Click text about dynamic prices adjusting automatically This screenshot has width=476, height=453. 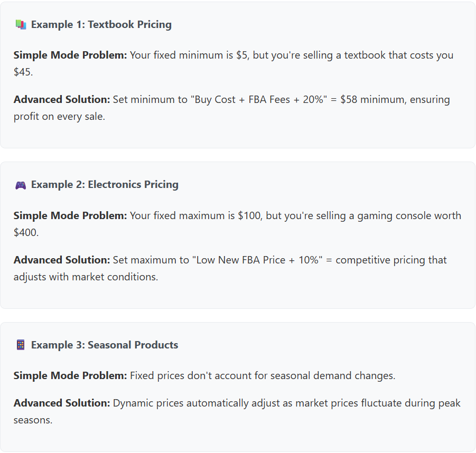(237, 411)
